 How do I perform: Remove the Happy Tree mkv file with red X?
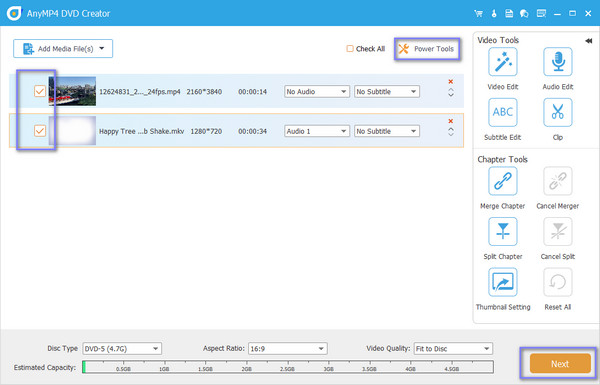click(x=451, y=121)
